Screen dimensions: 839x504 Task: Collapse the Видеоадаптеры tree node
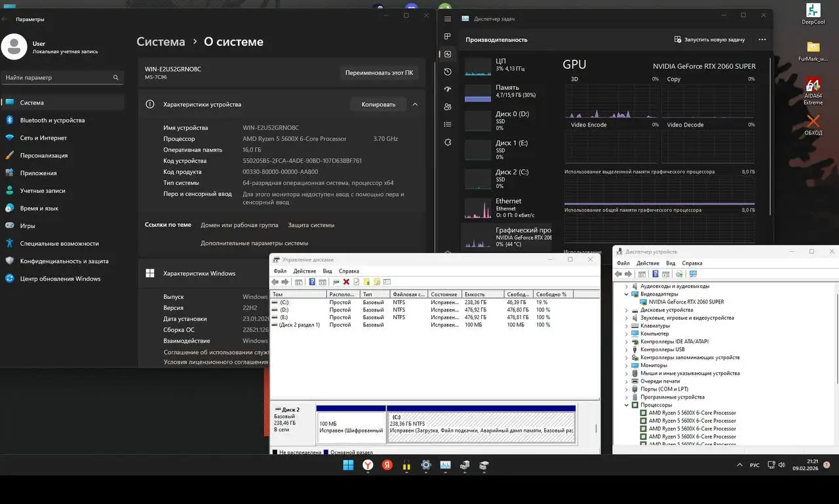627,294
